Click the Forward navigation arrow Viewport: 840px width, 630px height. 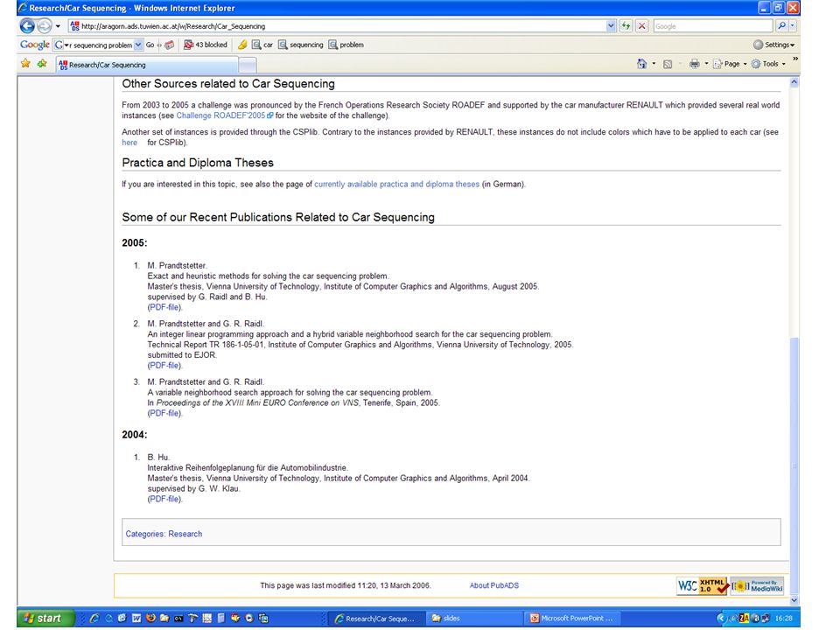(x=45, y=25)
